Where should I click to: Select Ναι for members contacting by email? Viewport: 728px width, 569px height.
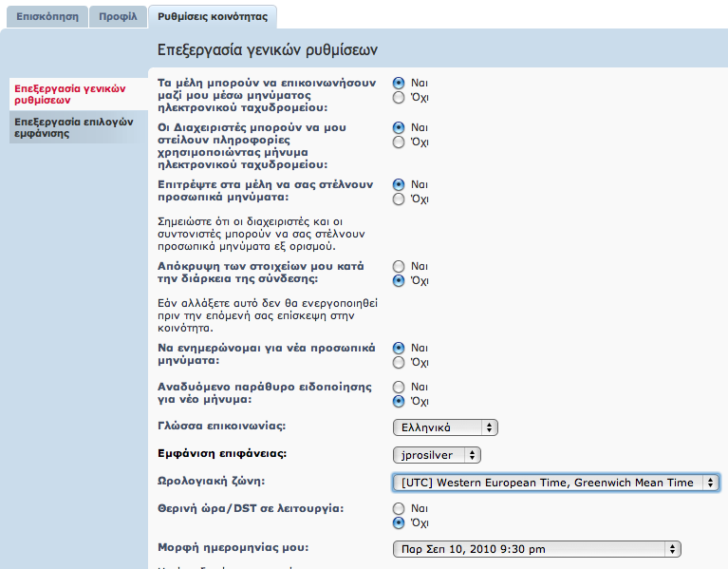(399, 83)
